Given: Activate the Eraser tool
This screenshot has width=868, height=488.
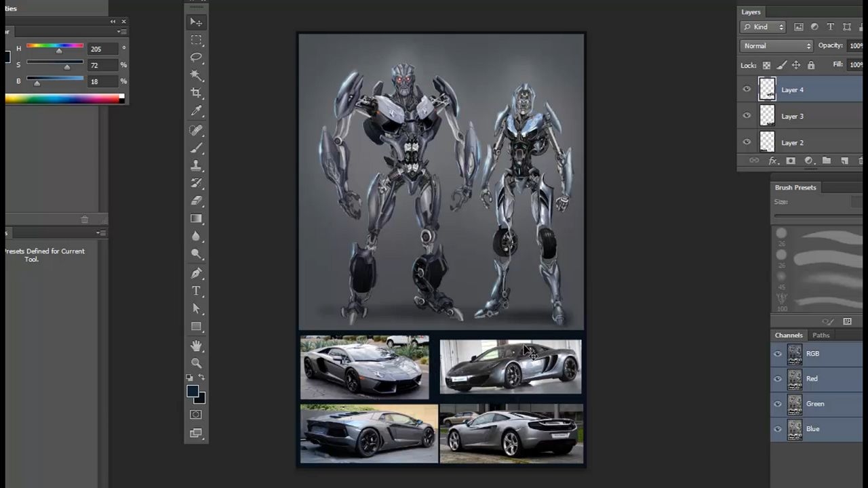Looking at the screenshot, I should (x=196, y=201).
